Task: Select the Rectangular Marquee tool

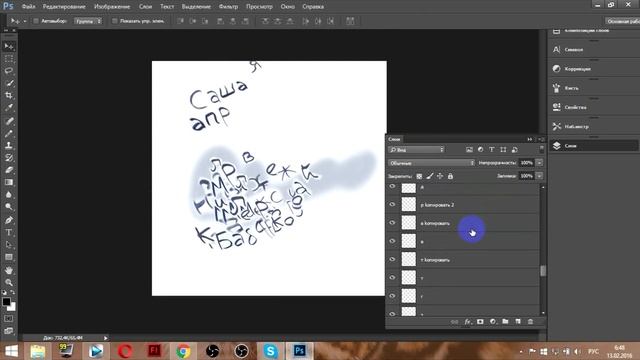Action: point(9,59)
